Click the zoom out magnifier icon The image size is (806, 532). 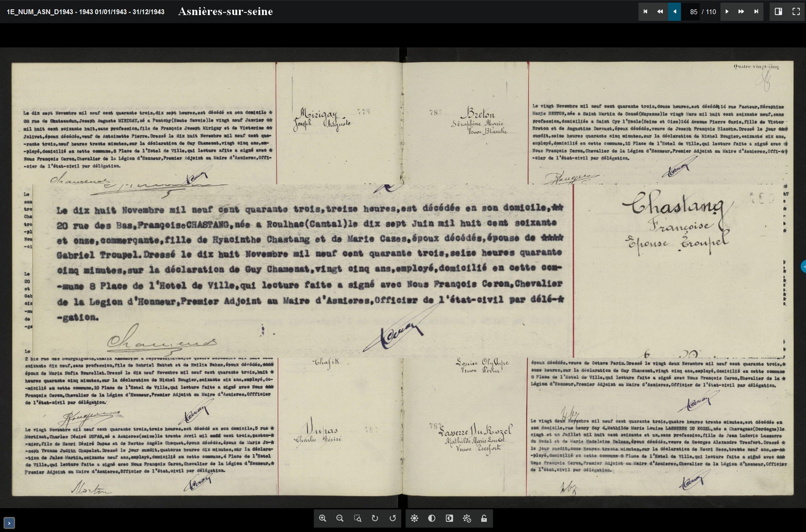click(x=340, y=518)
